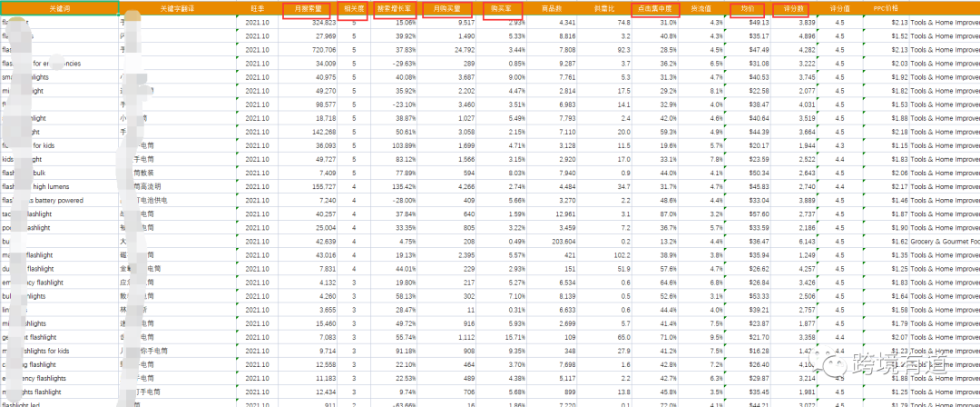Image resolution: width=980 pixels, height=407 pixels.
Task: Click the $2.18 PPC price cell
Action: pyautogui.click(x=886, y=132)
